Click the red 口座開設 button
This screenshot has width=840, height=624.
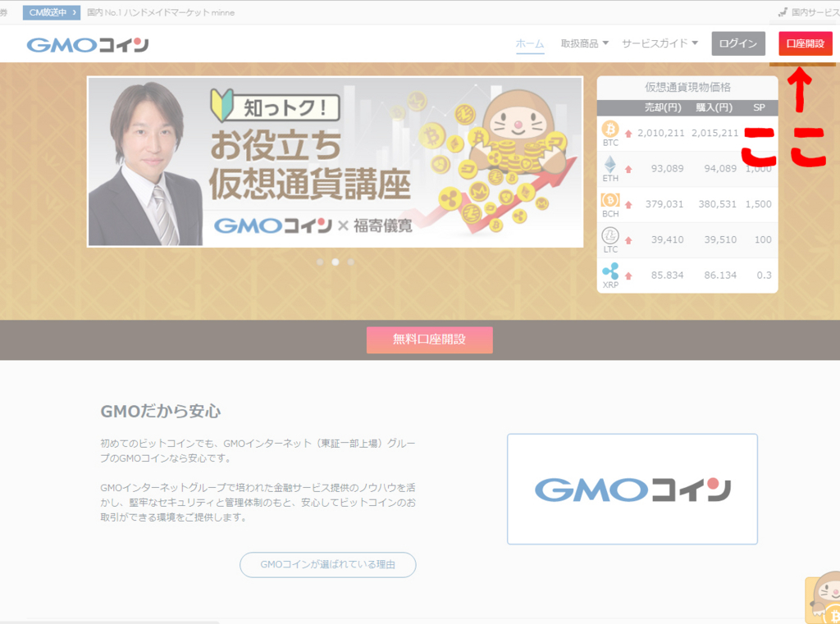pyautogui.click(x=806, y=43)
